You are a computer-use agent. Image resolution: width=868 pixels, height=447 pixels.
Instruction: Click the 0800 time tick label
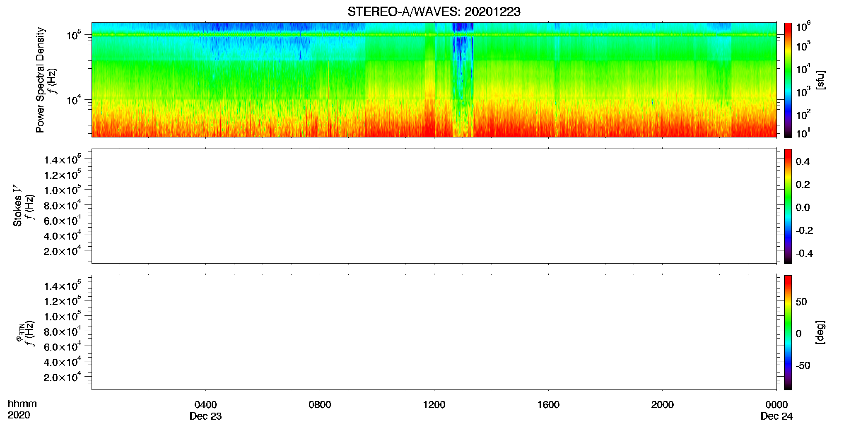pos(320,405)
